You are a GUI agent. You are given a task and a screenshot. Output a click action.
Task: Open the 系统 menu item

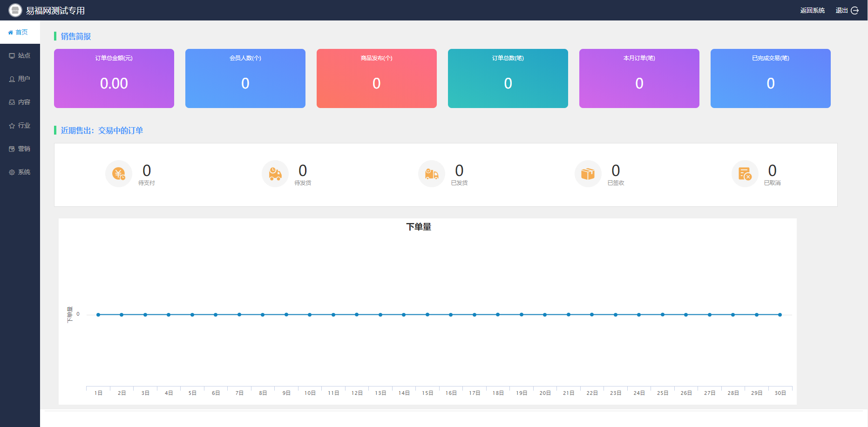point(20,172)
